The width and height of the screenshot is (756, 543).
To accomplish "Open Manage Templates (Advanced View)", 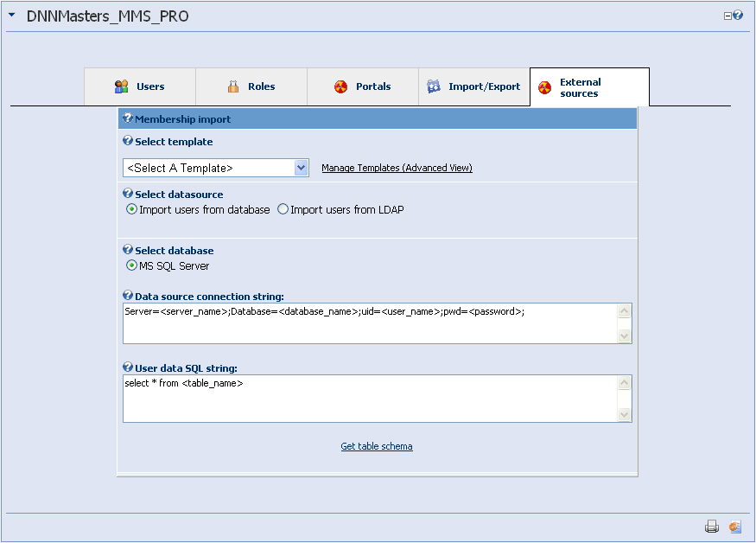I will tap(397, 168).
